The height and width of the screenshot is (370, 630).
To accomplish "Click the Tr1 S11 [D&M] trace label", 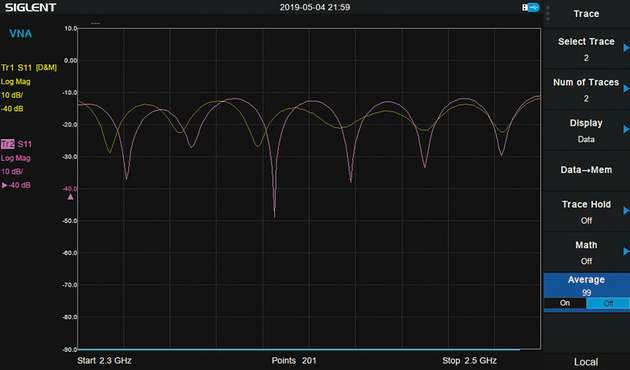I will [29, 67].
